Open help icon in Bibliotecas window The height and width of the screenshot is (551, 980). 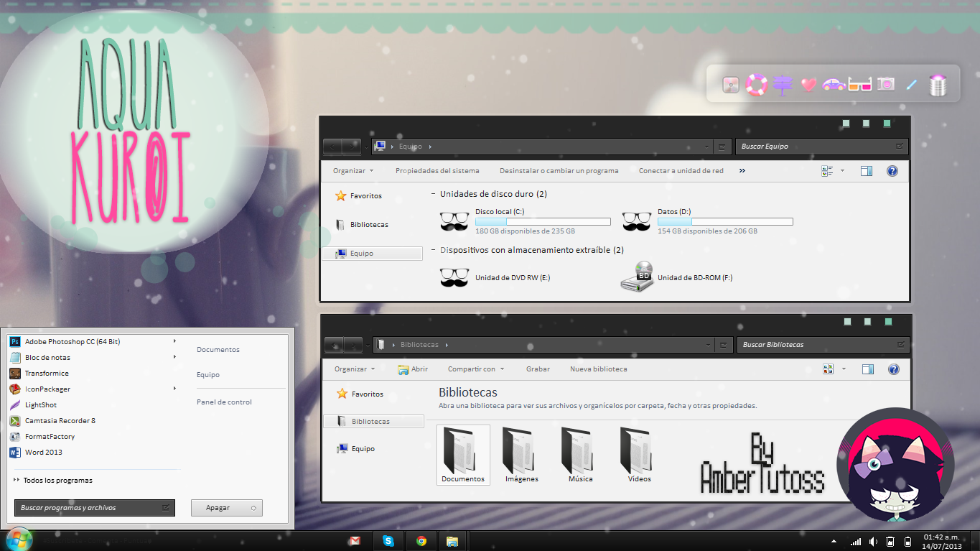point(894,369)
